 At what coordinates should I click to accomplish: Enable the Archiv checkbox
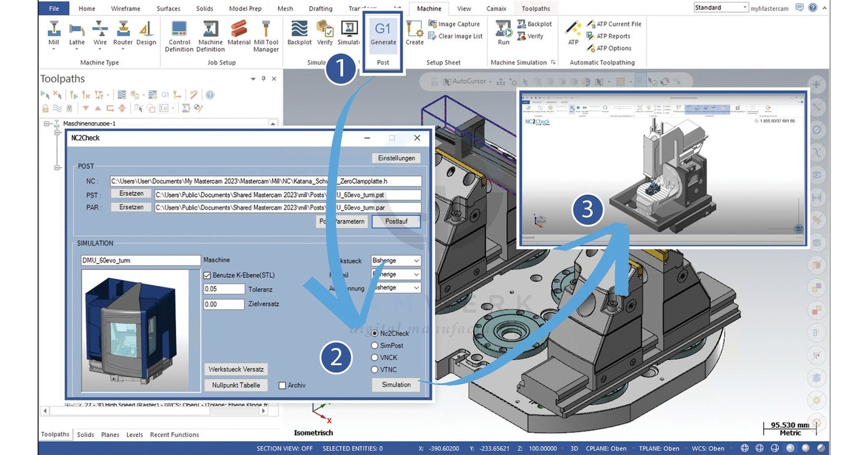coord(283,385)
